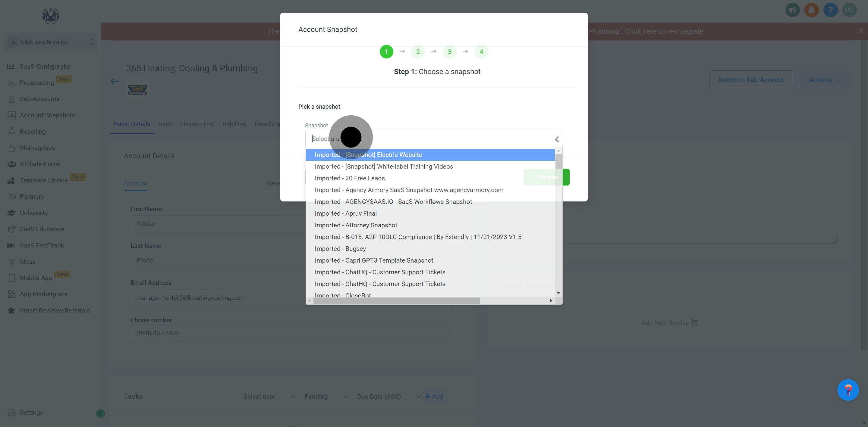Select Imported - Attorney Snapshot option
Image resolution: width=868 pixels, height=427 pixels.
356,225
